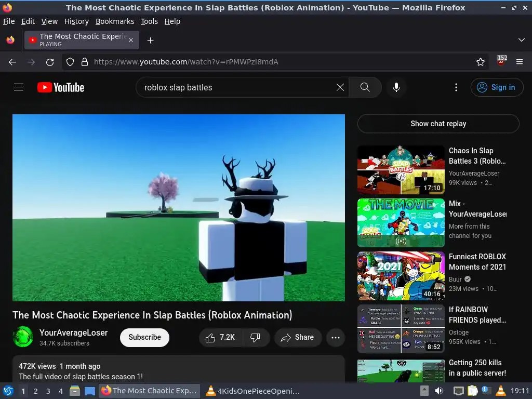Expand the list all tabs chevron

point(522,40)
